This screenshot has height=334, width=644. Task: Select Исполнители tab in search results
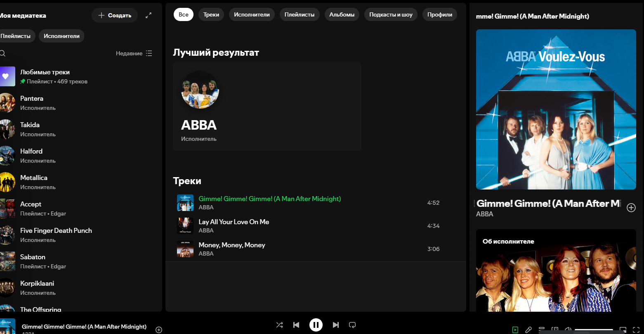252,14
